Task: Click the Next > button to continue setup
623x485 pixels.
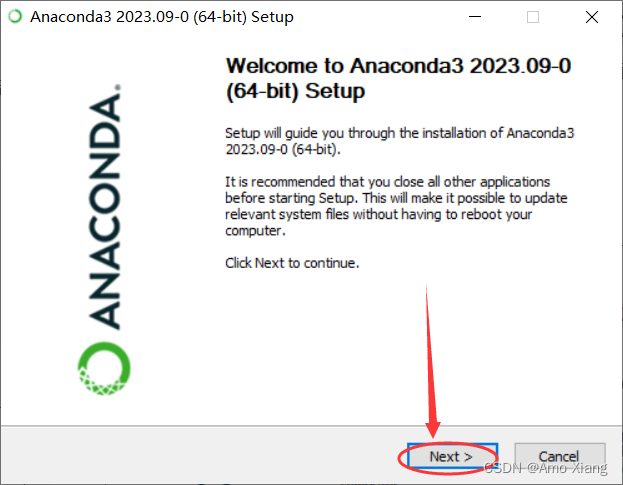Action: point(453,456)
